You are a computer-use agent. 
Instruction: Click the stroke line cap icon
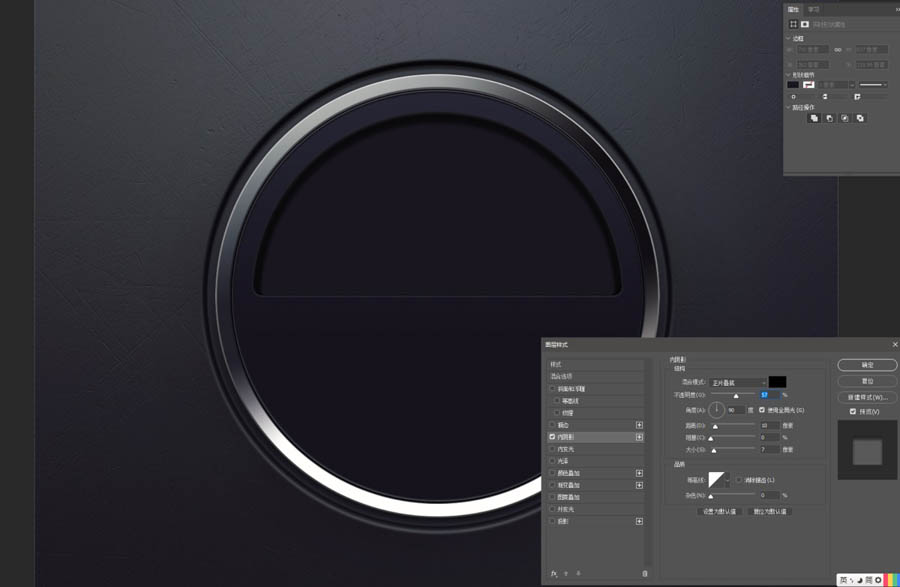[825, 97]
